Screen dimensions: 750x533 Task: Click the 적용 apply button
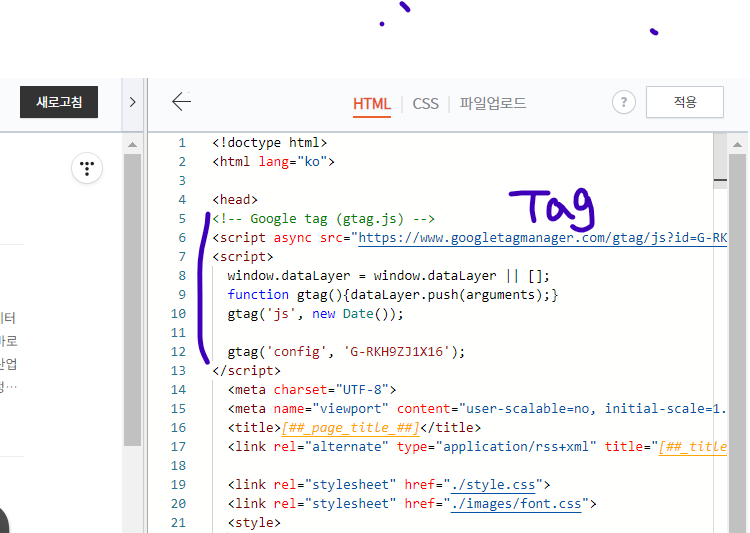coord(684,102)
